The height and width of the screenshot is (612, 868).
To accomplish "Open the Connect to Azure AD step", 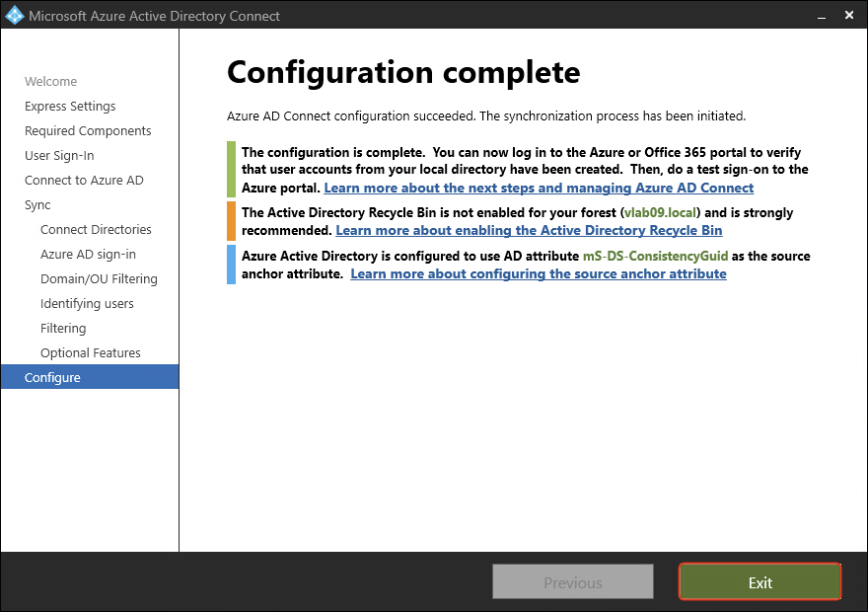I will pyautogui.click(x=84, y=180).
